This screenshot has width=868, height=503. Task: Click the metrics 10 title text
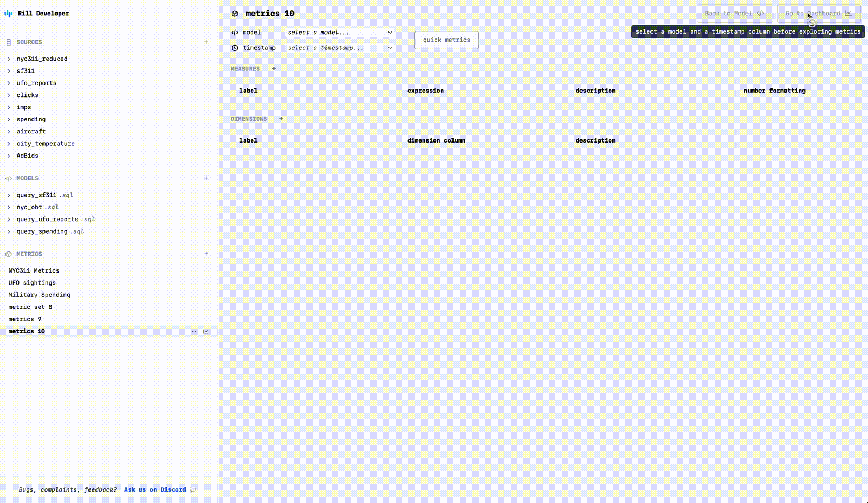click(x=270, y=14)
